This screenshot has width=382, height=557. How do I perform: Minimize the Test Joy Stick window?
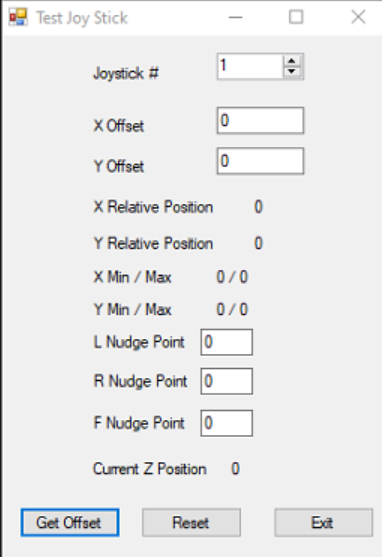tap(236, 17)
